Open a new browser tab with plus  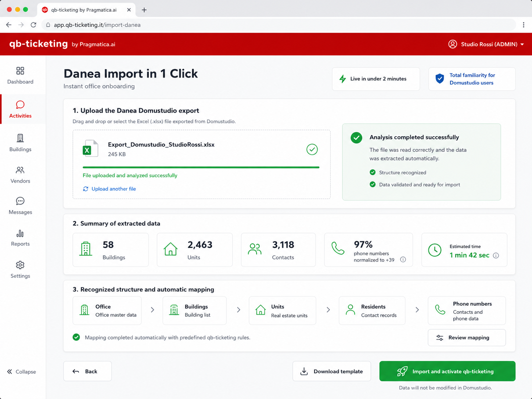(x=144, y=10)
